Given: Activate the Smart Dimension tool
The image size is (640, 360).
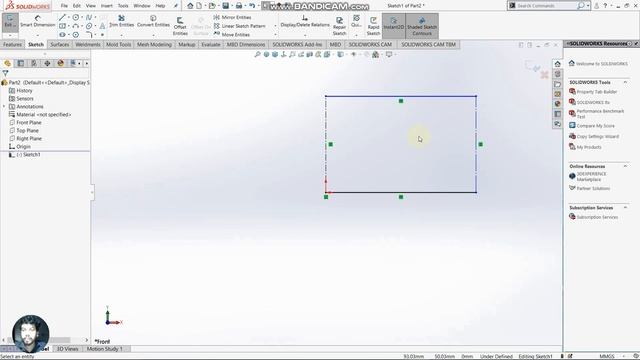Looking at the screenshot, I should tap(38, 22).
